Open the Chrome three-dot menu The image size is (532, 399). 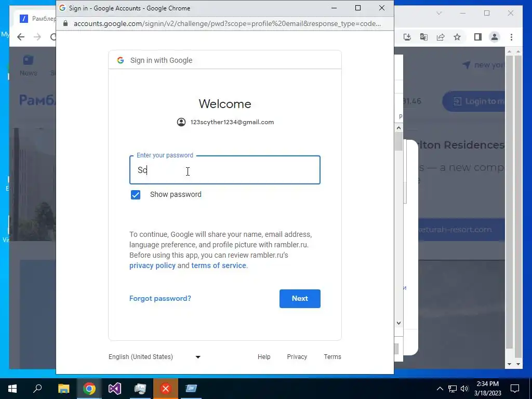511,37
